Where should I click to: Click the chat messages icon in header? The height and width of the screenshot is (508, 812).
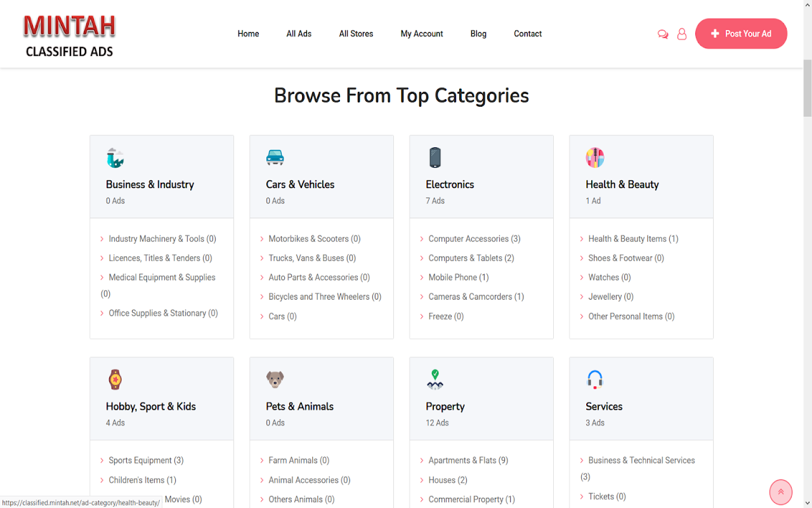(x=663, y=34)
